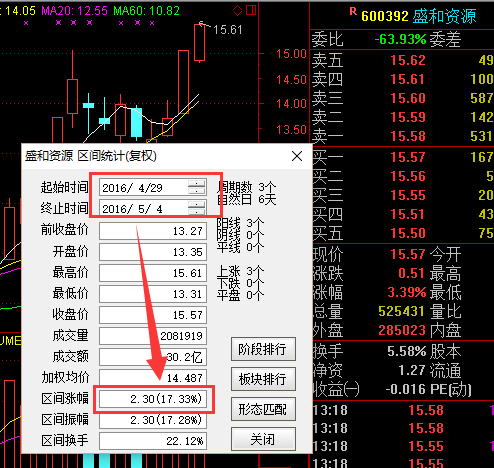Screen dimensions: 494x468
Task: Select the 区间涨幅 value field
Action: point(153,399)
